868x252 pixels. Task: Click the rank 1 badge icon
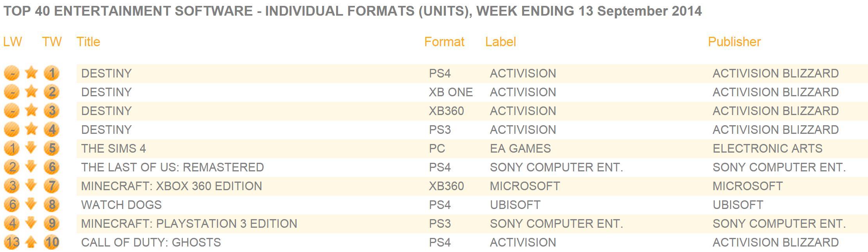52,73
